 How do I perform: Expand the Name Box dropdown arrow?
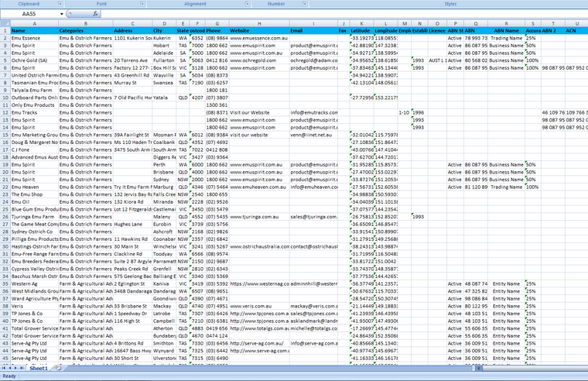click(61, 14)
